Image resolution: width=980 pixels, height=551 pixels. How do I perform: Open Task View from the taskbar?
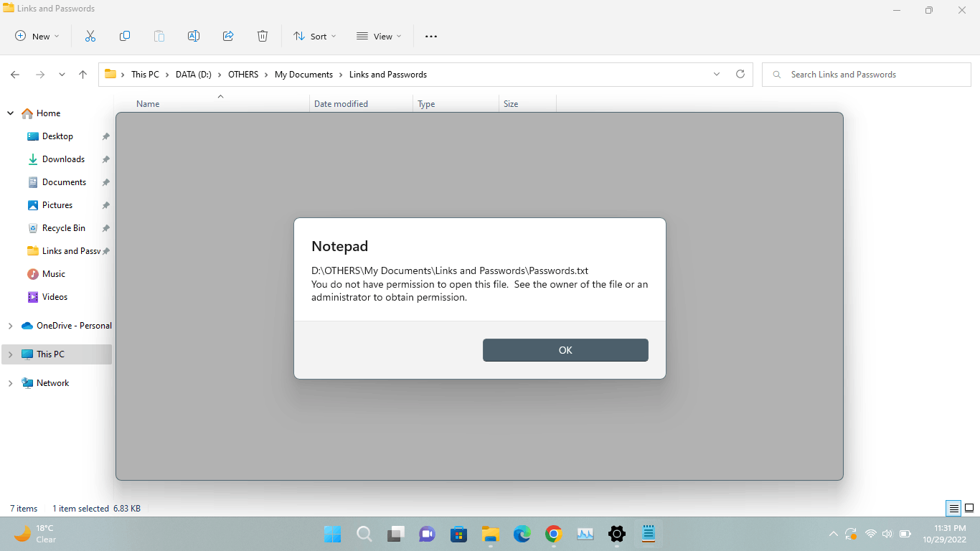click(x=396, y=534)
